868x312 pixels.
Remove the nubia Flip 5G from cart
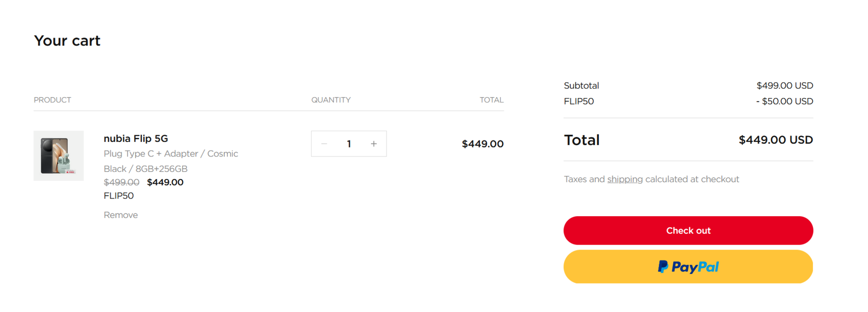(x=121, y=215)
